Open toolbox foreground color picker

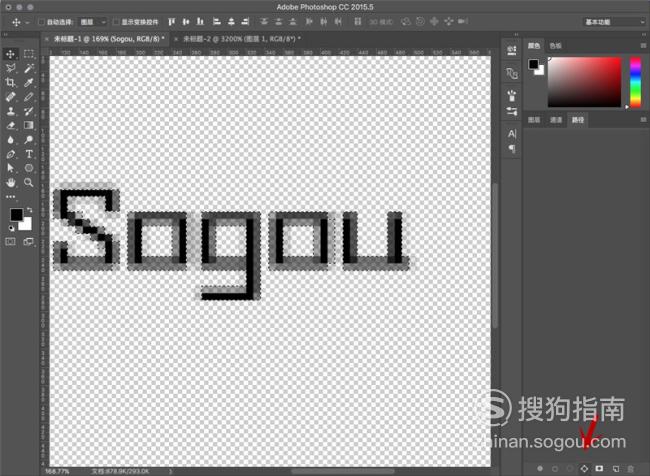(17, 214)
